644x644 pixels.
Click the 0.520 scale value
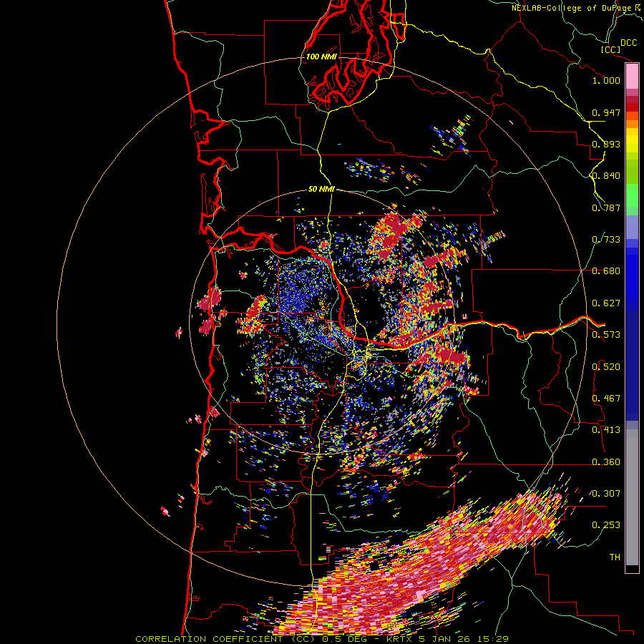coord(606,367)
